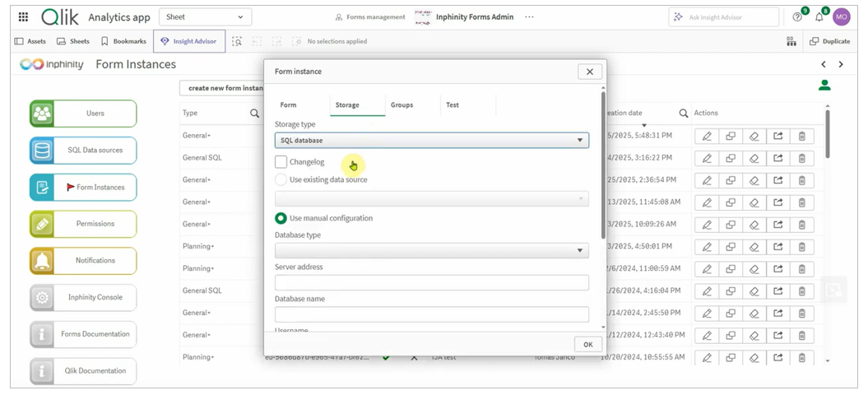
Task: Export the row dated 2:45:50 PM
Action: [777, 313]
